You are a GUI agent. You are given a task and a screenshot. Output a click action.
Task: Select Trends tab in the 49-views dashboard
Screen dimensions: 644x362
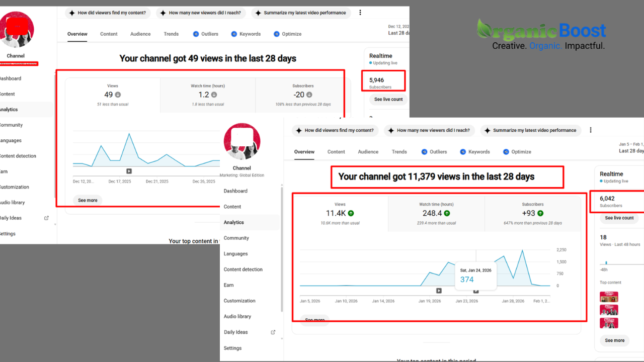pos(171,34)
